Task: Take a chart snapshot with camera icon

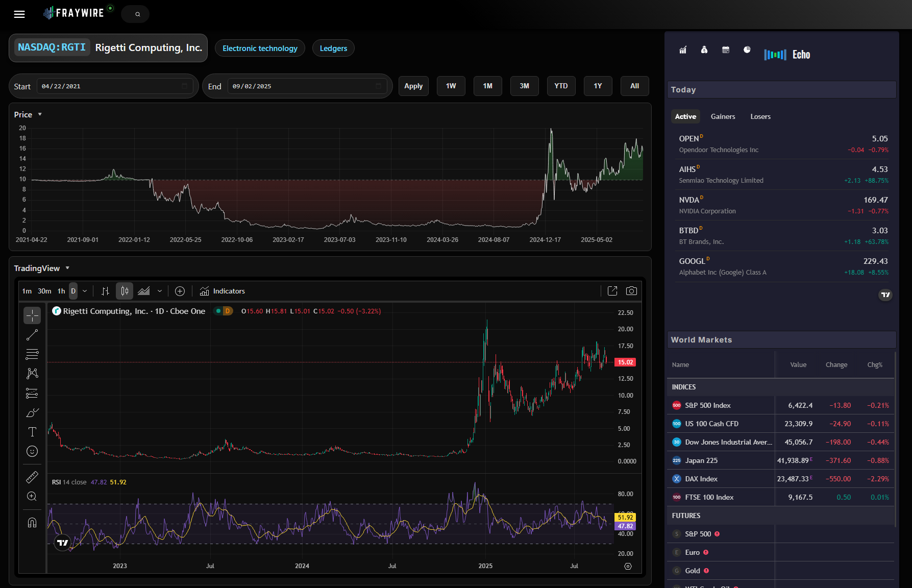Action: (631, 291)
